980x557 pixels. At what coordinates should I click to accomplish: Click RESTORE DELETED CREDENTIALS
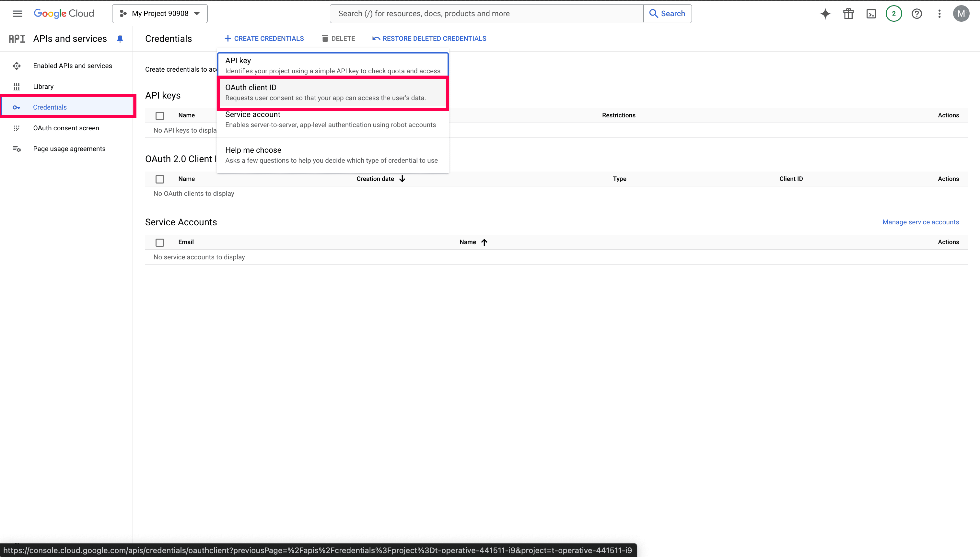pyautogui.click(x=429, y=39)
